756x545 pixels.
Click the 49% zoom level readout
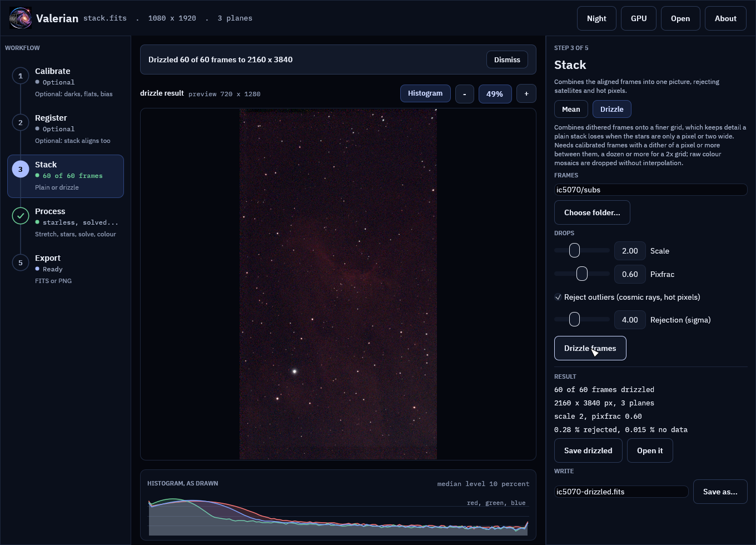coord(495,93)
